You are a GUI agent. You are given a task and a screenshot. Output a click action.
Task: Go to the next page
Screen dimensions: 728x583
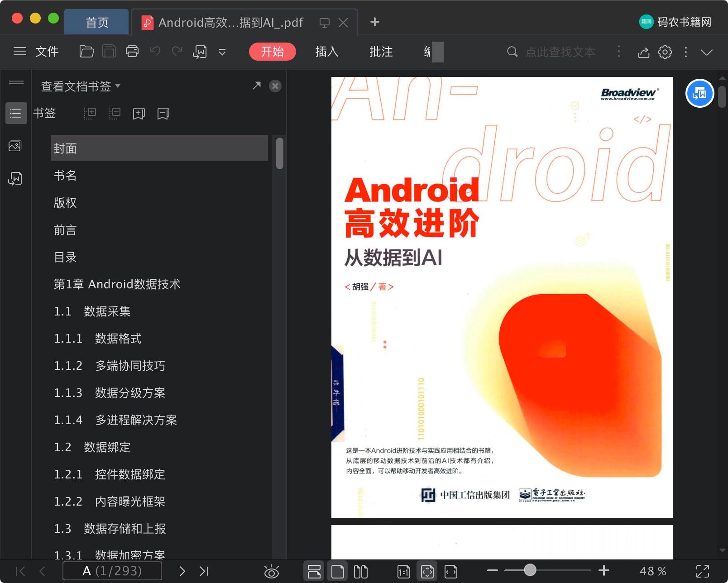click(x=182, y=571)
